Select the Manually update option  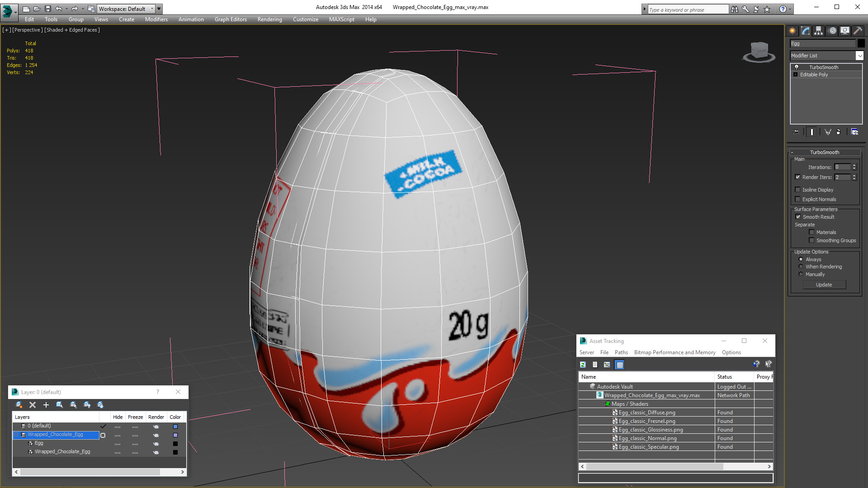[x=801, y=274]
